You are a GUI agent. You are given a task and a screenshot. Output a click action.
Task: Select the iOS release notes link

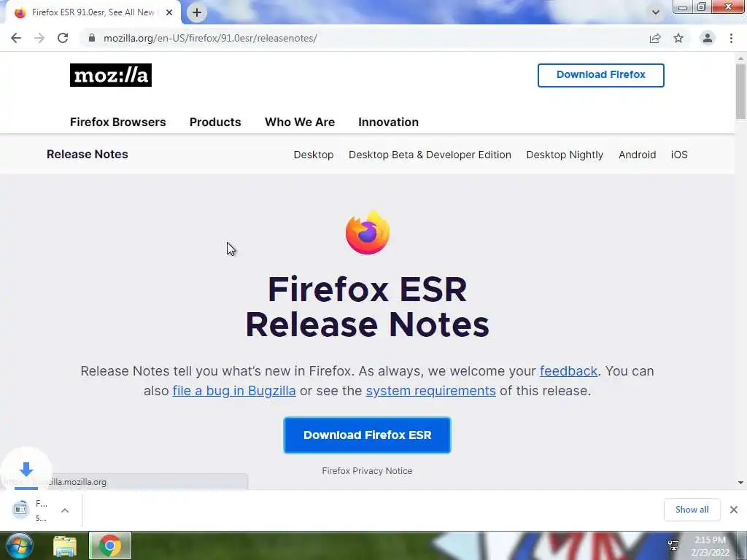click(679, 155)
